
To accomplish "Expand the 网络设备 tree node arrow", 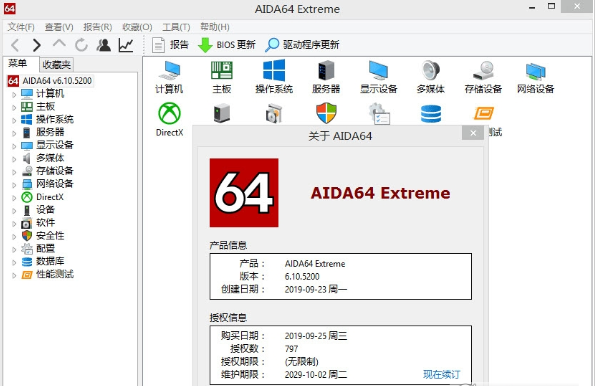I will [14, 184].
